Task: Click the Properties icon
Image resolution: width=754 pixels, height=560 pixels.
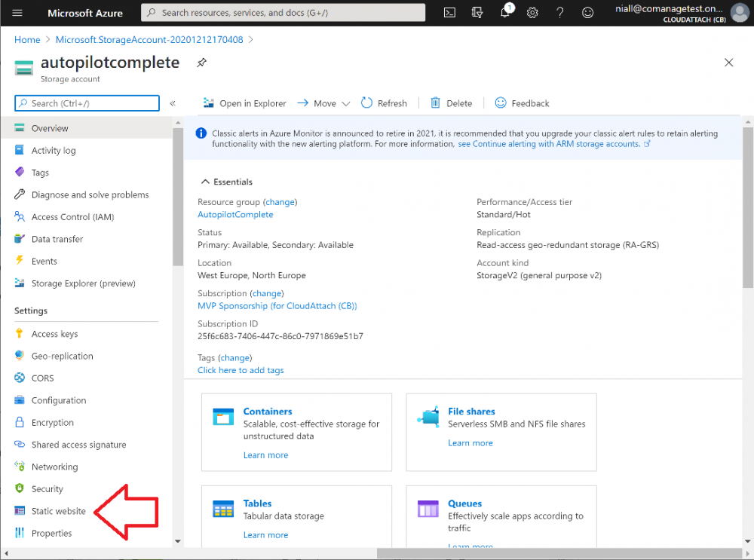Action: click(20, 532)
